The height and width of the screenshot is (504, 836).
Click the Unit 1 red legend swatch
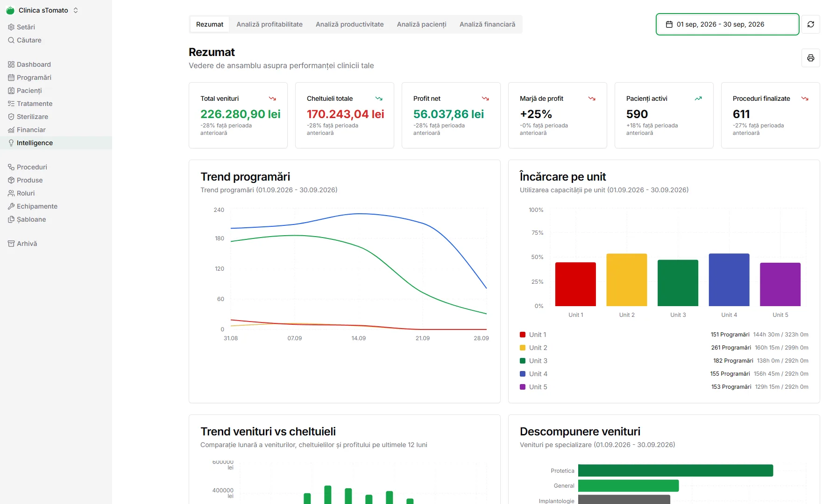[x=523, y=335]
